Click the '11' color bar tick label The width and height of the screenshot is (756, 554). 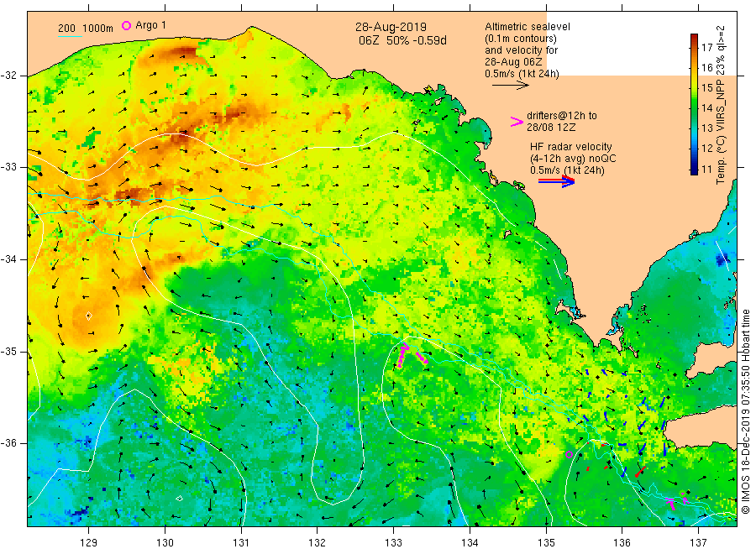point(706,169)
